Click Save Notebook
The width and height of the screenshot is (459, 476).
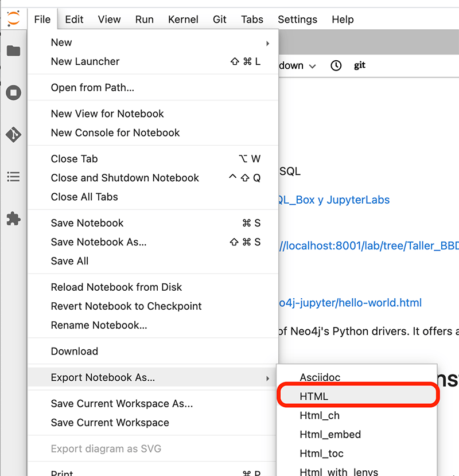153,223
